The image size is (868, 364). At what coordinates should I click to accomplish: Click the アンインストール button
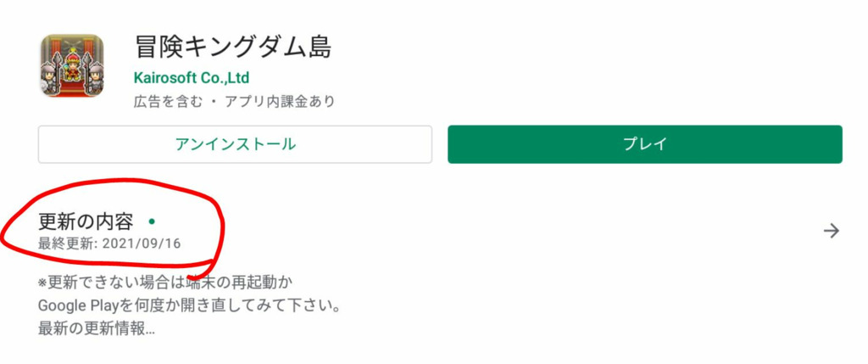(235, 144)
